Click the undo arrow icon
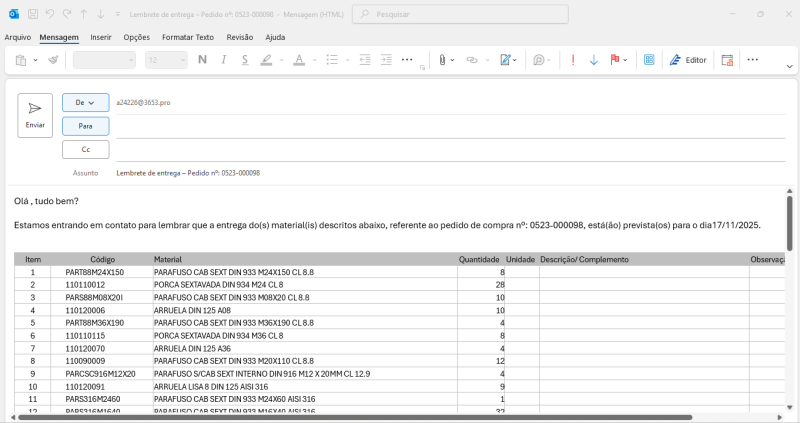The image size is (800, 423). [x=50, y=15]
